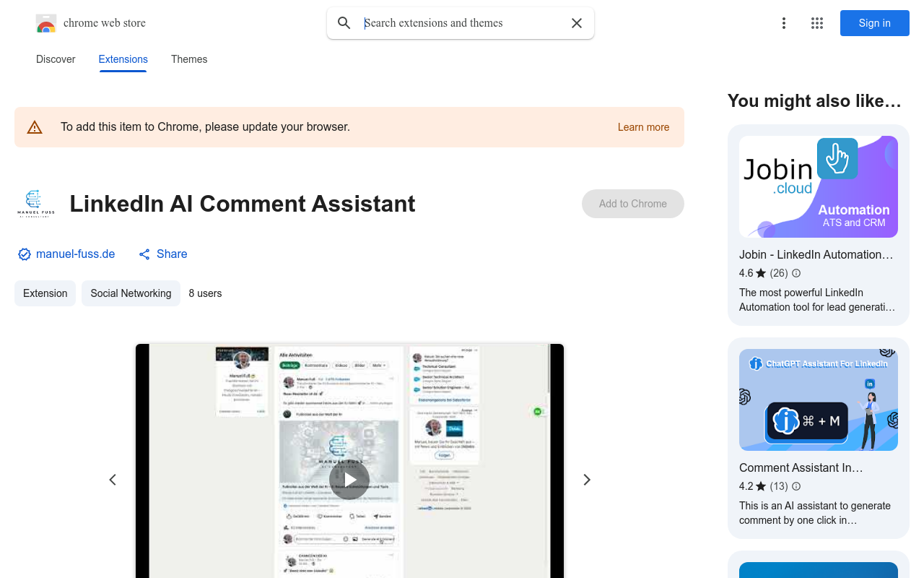The height and width of the screenshot is (578, 924).
Task: Click the Sign in button
Action: (x=875, y=23)
